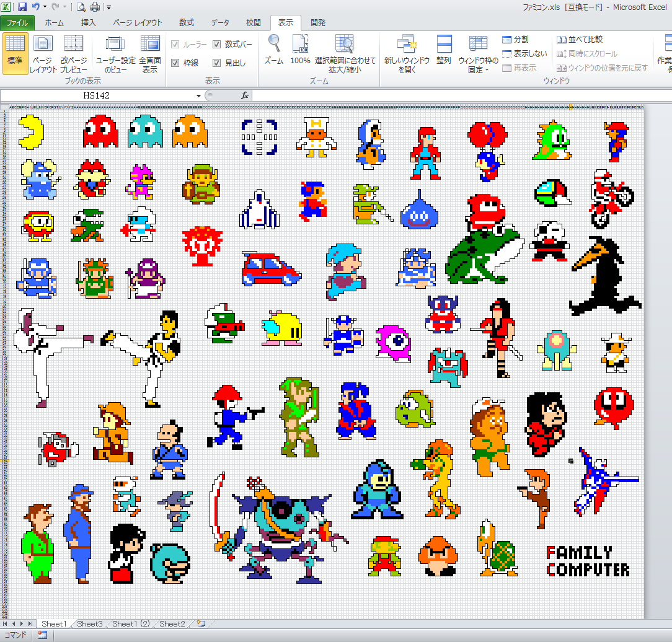Click the Undo icon
The width and height of the screenshot is (672, 642).
coord(35,6)
